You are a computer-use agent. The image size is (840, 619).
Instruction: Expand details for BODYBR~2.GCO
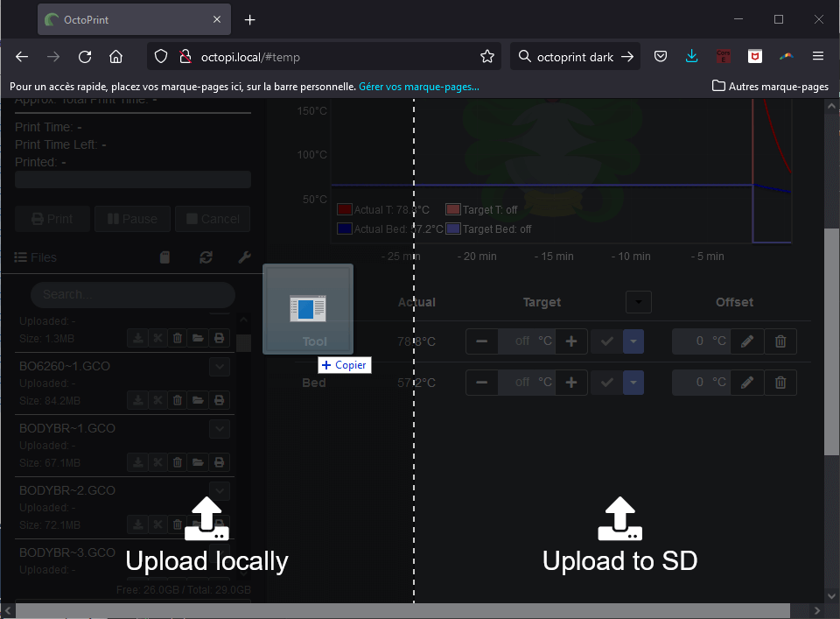pyautogui.click(x=219, y=491)
